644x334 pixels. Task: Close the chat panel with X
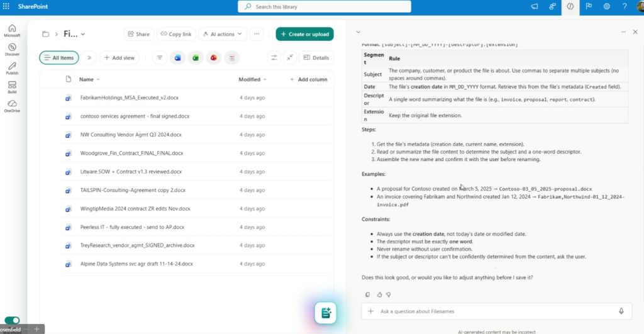tap(635, 31)
